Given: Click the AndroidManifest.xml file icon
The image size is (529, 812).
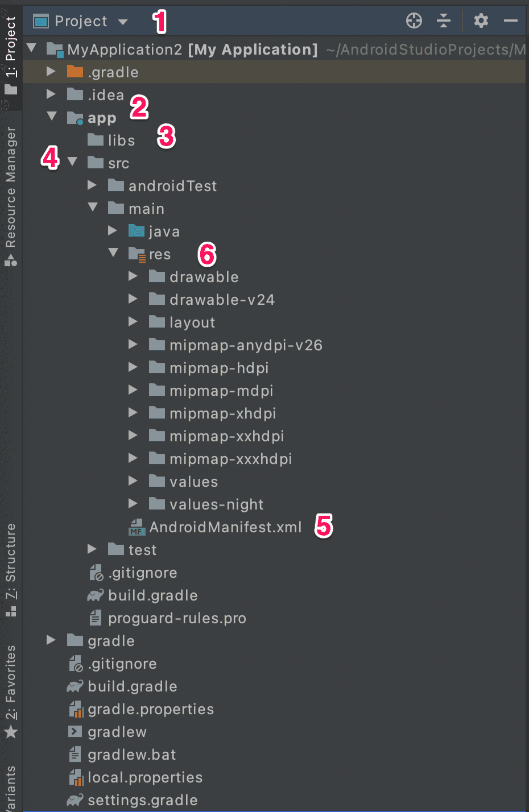Looking at the screenshot, I should click(137, 528).
